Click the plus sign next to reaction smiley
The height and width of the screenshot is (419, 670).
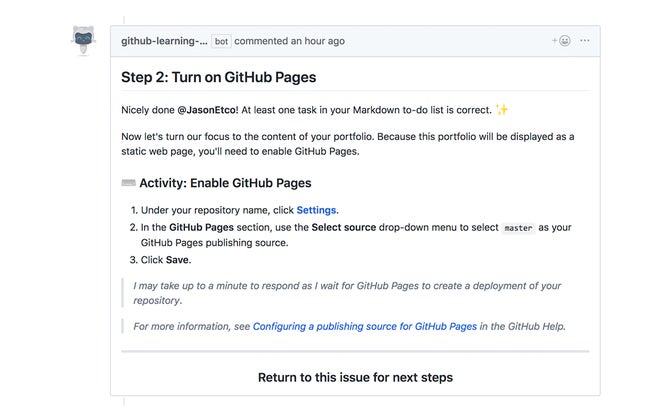pyautogui.click(x=554, y=41)
